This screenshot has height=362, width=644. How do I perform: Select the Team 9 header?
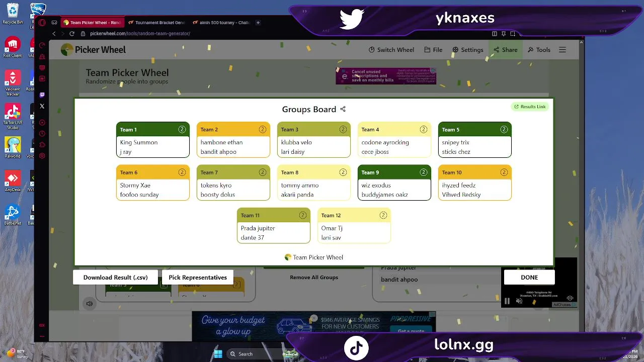tap(394, 172)
